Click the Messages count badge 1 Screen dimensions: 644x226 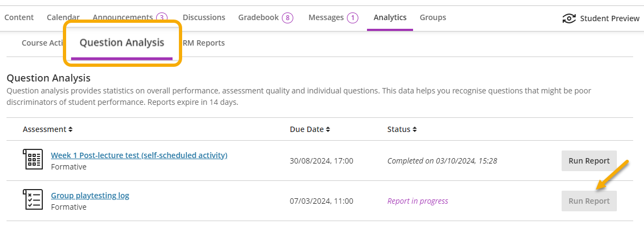[x=352, y=18]
